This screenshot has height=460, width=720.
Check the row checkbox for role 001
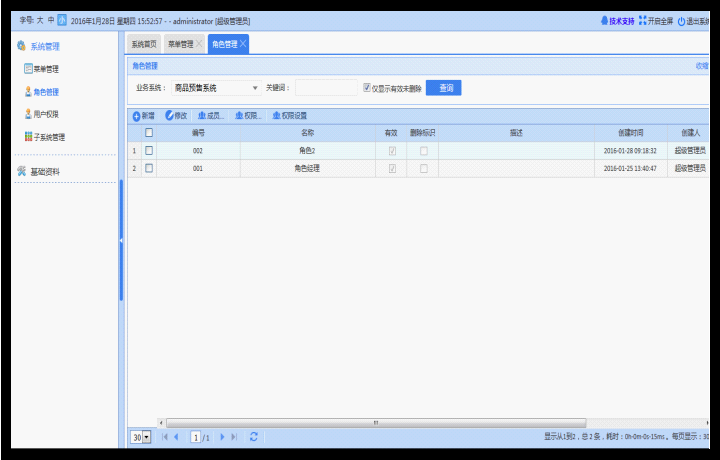[149, 168]
